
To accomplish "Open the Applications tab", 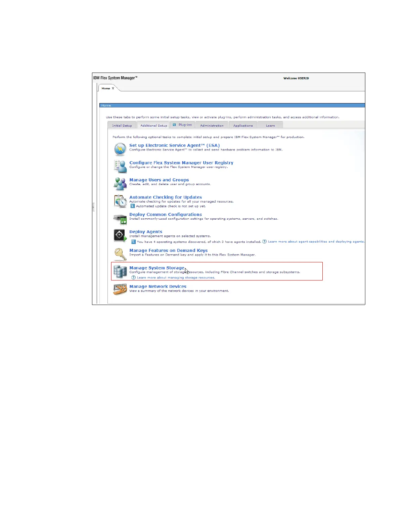I will (243, 125).
